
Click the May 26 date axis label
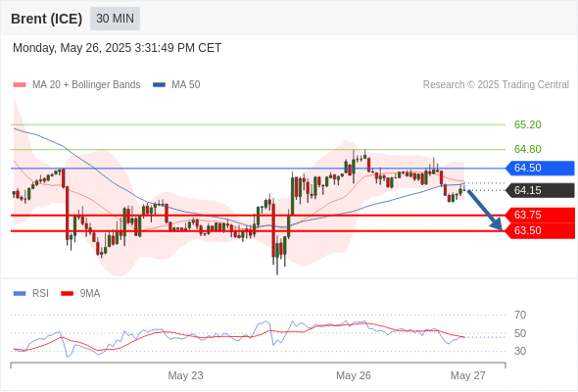[354, 375]
